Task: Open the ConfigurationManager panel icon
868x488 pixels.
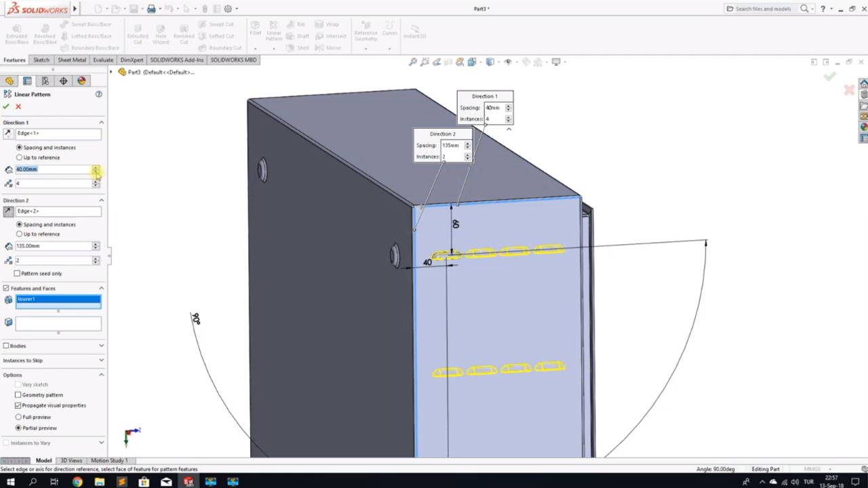Action: coord(45,81)
